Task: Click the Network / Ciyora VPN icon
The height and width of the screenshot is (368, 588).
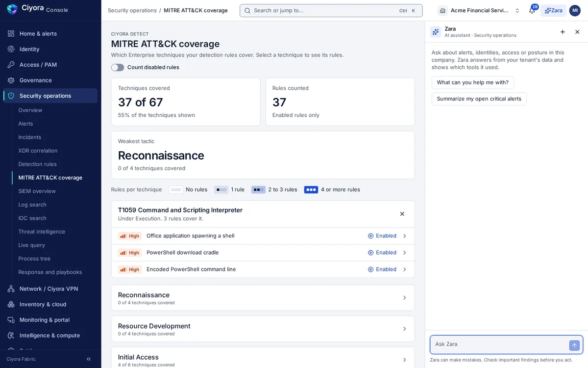Action: 11,289
